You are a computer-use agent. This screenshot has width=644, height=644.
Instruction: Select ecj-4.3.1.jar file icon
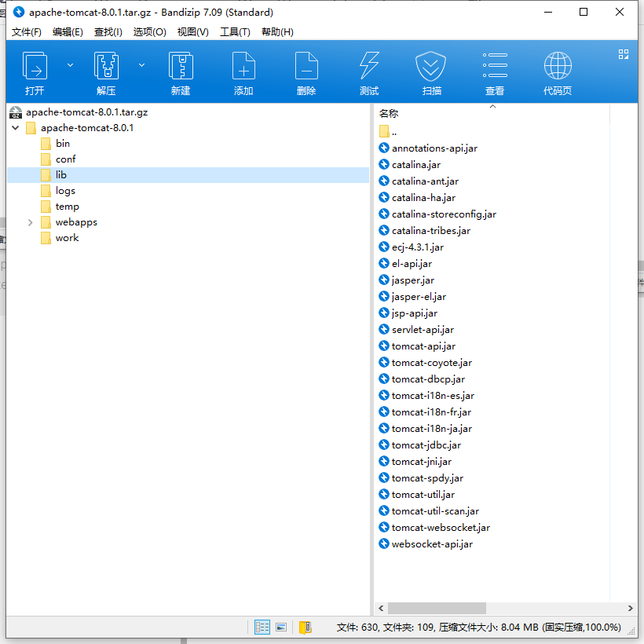pyautogui.click(x=383, y=247)
